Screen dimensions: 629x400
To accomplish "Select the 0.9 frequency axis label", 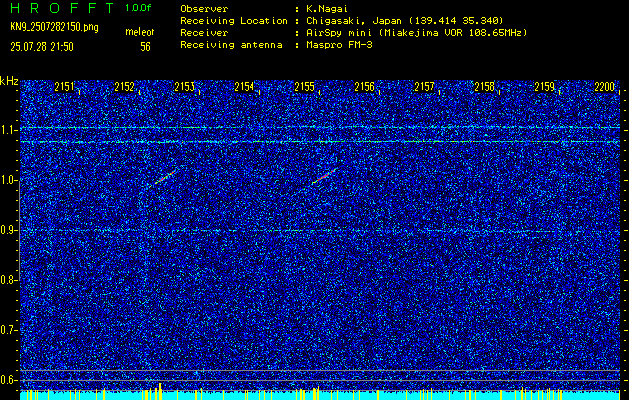I will pos(8,230).
